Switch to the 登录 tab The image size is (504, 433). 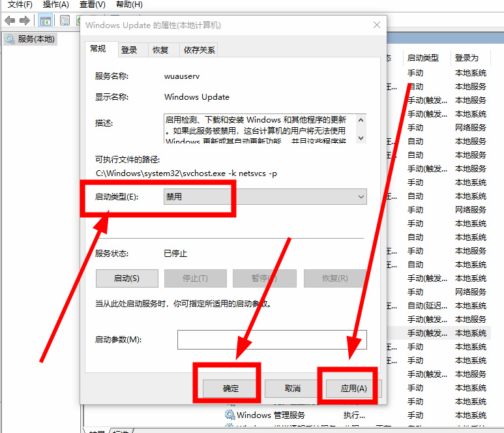129,50
